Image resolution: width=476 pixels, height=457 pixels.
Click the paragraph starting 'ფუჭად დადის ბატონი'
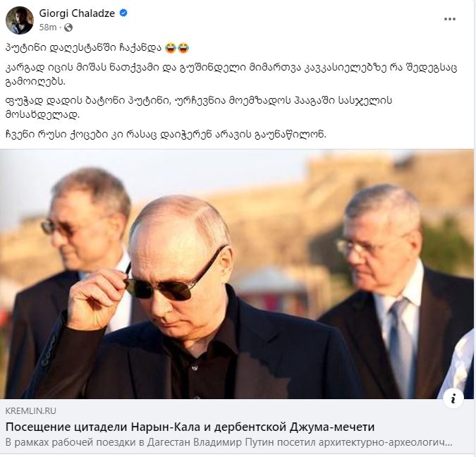pos(199,107)
